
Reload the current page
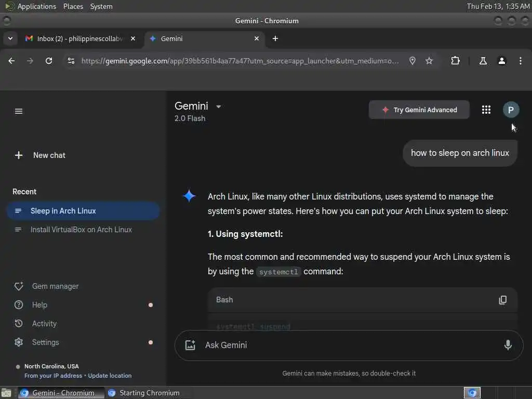pos(49,61)
